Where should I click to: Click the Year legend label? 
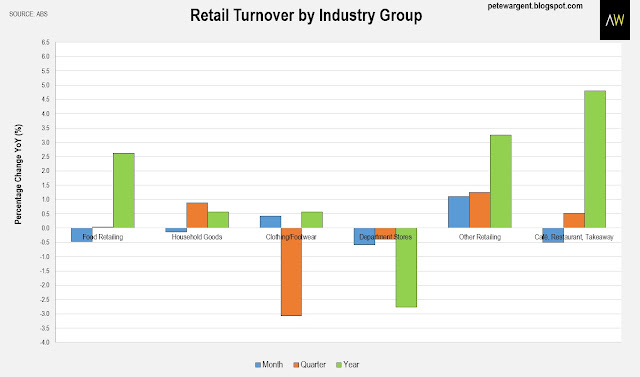click(x=351, y=365)
